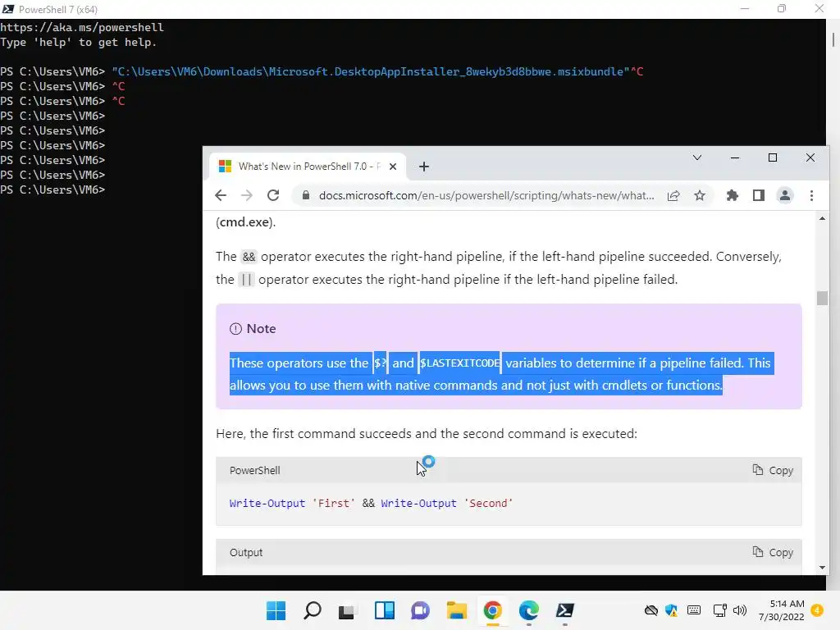This screenshot has height=630, width=840.
Task: Open Chrome three-dot menu
Action: pos(811,195)
